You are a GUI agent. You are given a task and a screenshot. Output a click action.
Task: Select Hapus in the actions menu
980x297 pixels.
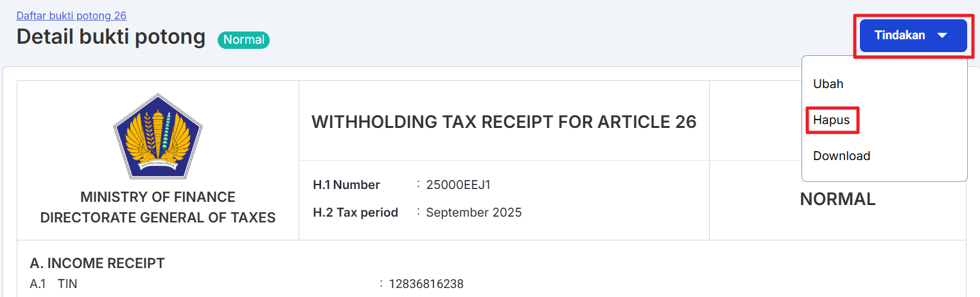pos(831,120)
